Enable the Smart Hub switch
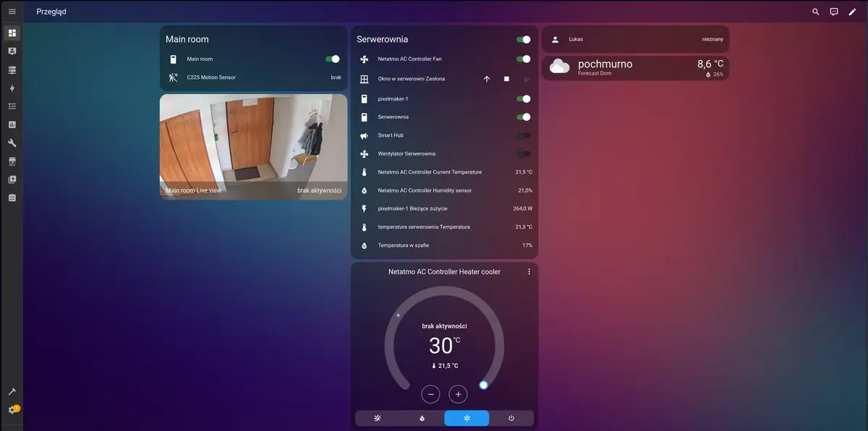The height and width of the screenshot is (431, 868). pos(524,135)
